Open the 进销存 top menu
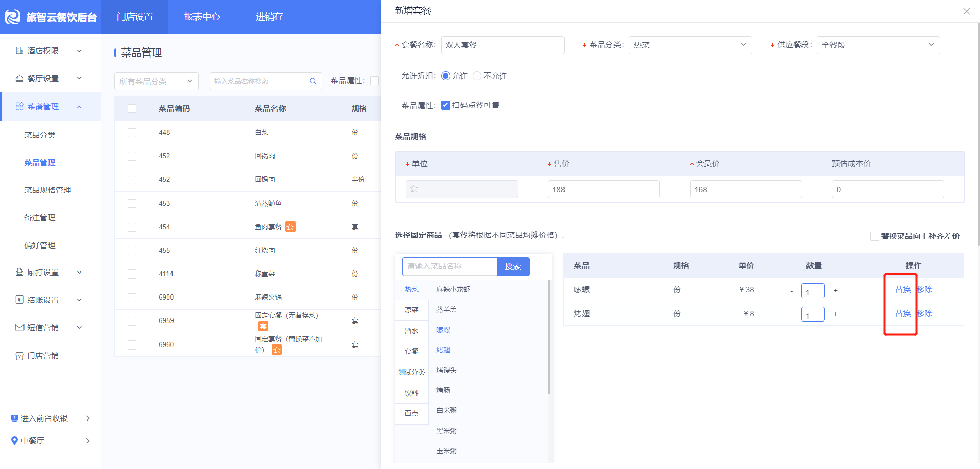Screen dimensions: 980x469 pos(269,17)
